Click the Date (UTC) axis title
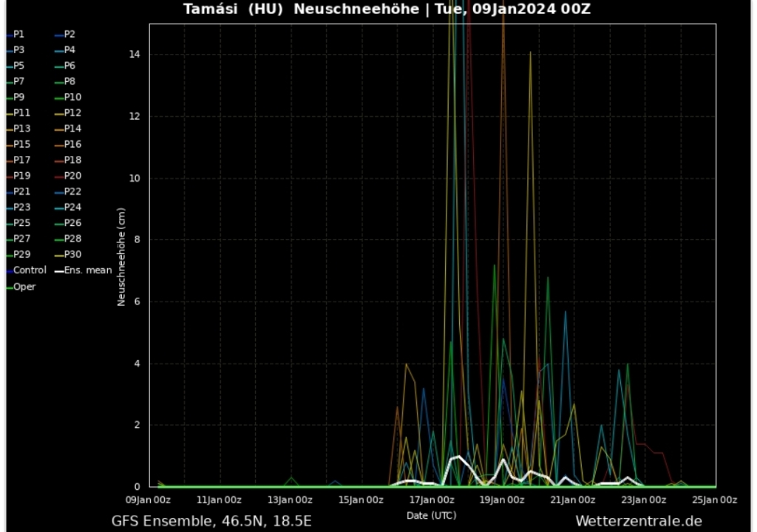The height and width of the screenshot is (532, 757). click(x=432, y=515)
